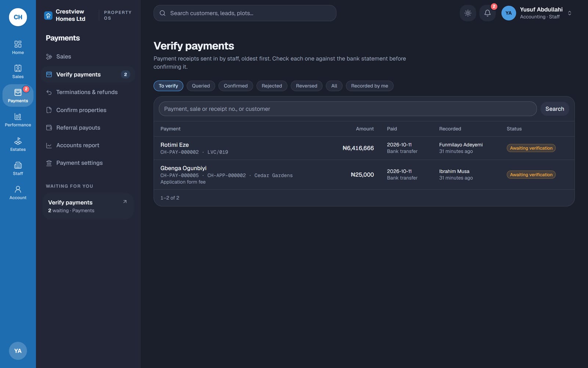
Task: Open Home in the blue sidebar
Action: [18, 47]
